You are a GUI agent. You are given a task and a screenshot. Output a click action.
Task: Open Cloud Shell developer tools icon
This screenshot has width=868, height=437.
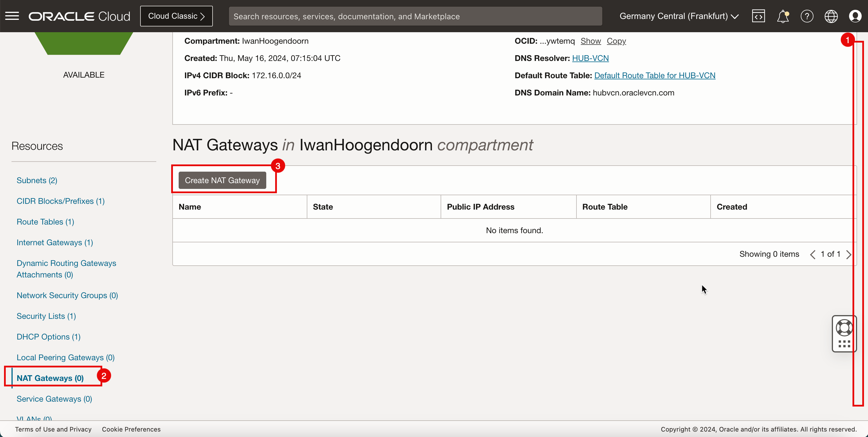click(758, 16)
